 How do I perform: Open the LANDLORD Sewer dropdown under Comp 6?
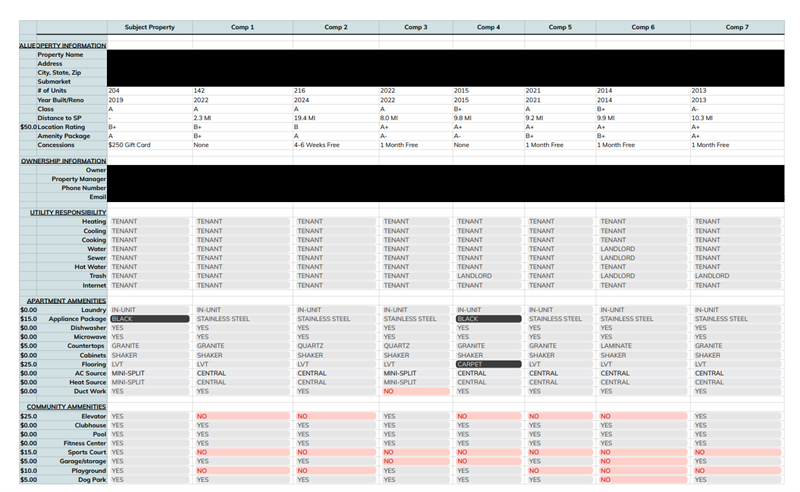click(x=643, y=258)
